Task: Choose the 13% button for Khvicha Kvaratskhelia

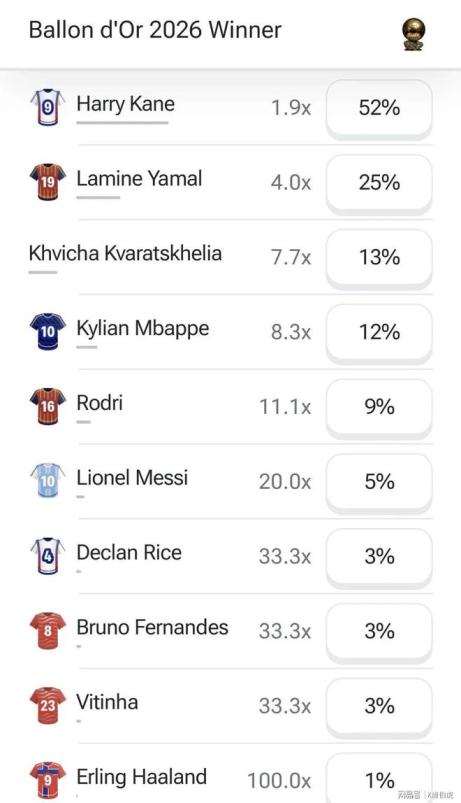Action: click(379, 258)
